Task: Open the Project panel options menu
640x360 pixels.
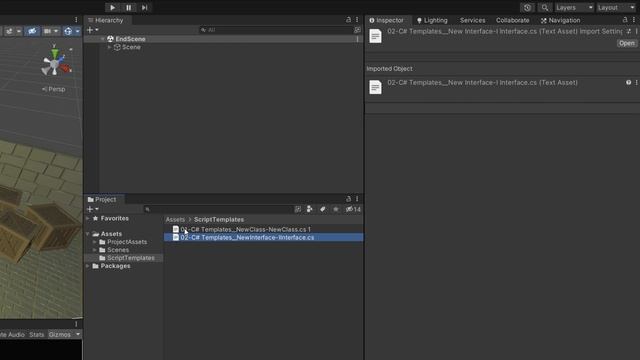Action: [x=357, y=199]
